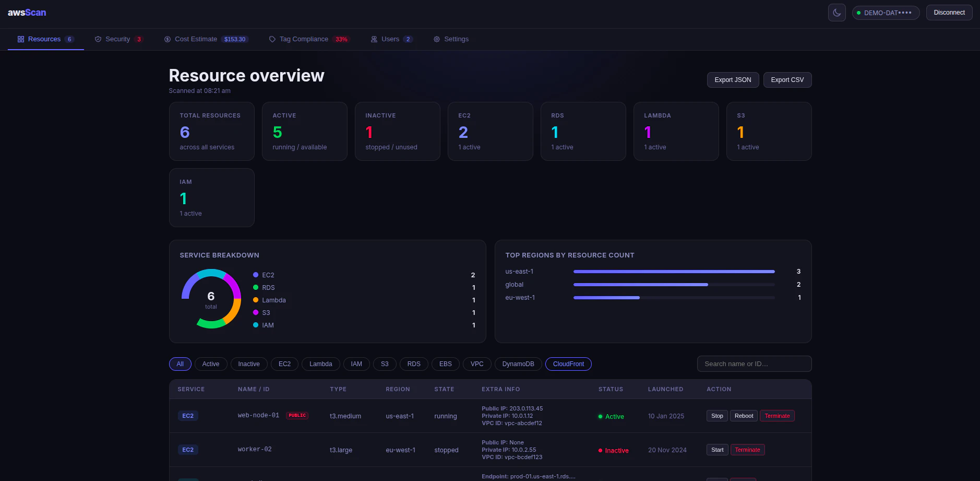Export resources as JSON

point(733,79)
